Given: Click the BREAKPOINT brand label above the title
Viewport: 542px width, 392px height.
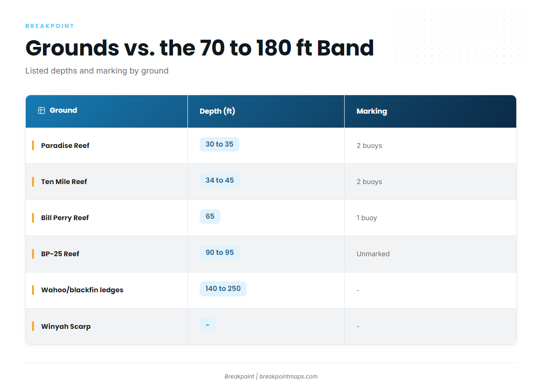Looking at the screenshot, I should (50, 26).
